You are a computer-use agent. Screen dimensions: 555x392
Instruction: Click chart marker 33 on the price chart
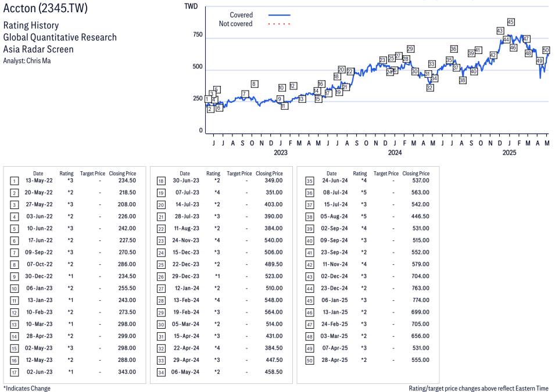tap(431, 64)
